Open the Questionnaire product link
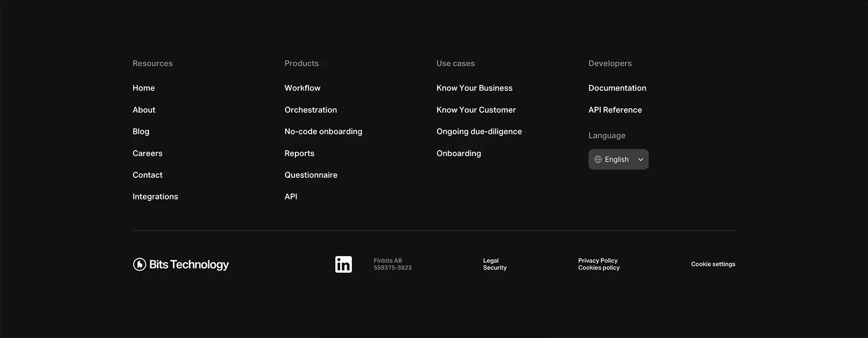Viewport: 868px width, 338px height. tap(311, 175)
